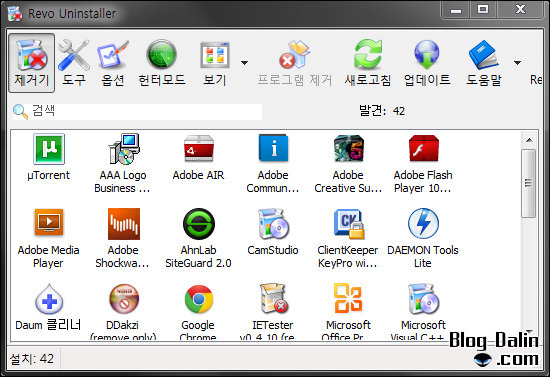Open the 도구 tools icon
Viewport: 550px width, 377px height.
pos(74,55)
